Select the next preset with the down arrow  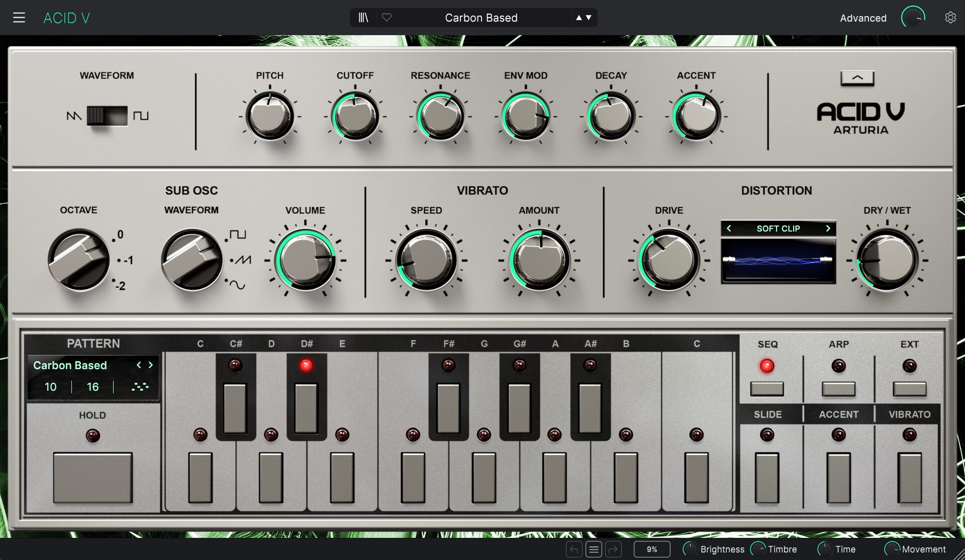pyautogui.click(x=589, y=18)
